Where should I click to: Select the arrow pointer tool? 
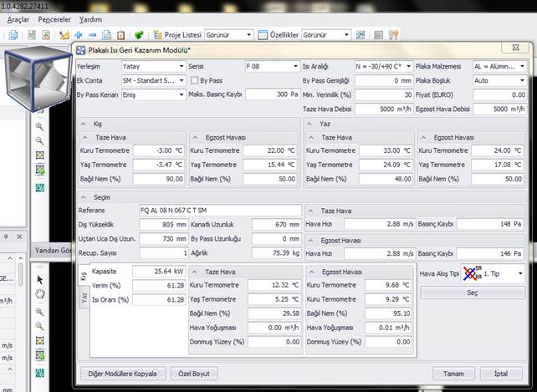(39, 278)
